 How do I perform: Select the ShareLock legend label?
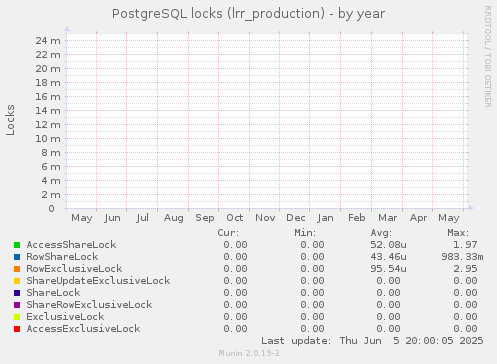(x=53, y=293)
